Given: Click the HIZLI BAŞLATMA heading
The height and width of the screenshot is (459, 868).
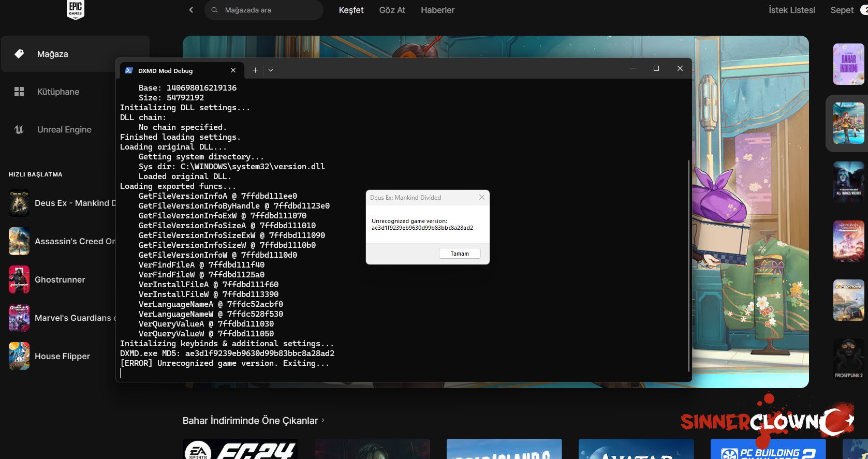Looking at the screenshot, I should 36,174.
